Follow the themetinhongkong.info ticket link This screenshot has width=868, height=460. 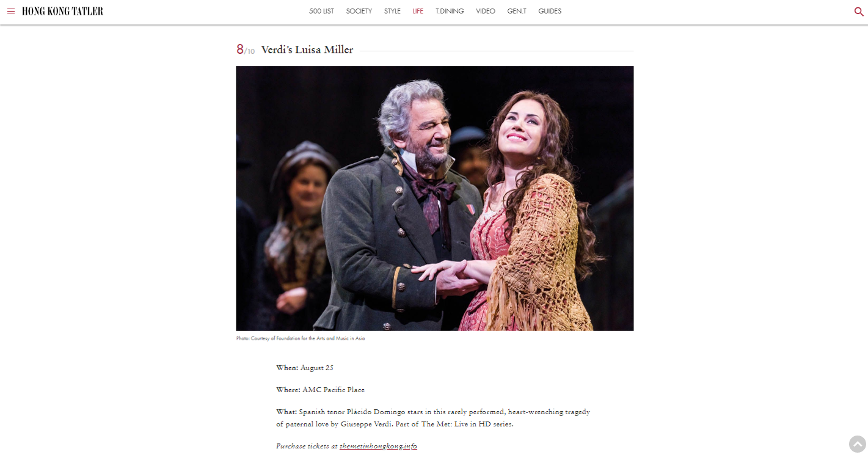(378, 446)
